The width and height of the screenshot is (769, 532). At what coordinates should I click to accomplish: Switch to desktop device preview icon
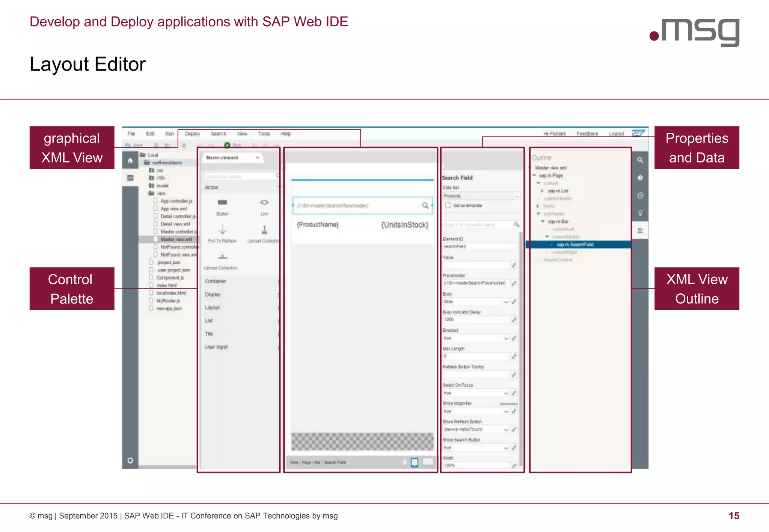428,462
